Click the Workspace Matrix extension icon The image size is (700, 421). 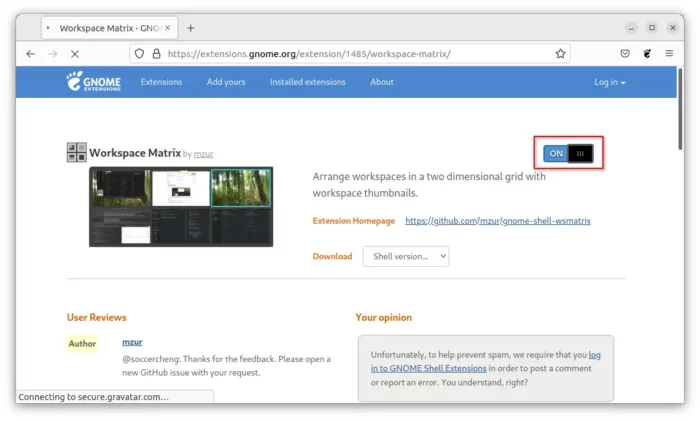coord(76,152)
